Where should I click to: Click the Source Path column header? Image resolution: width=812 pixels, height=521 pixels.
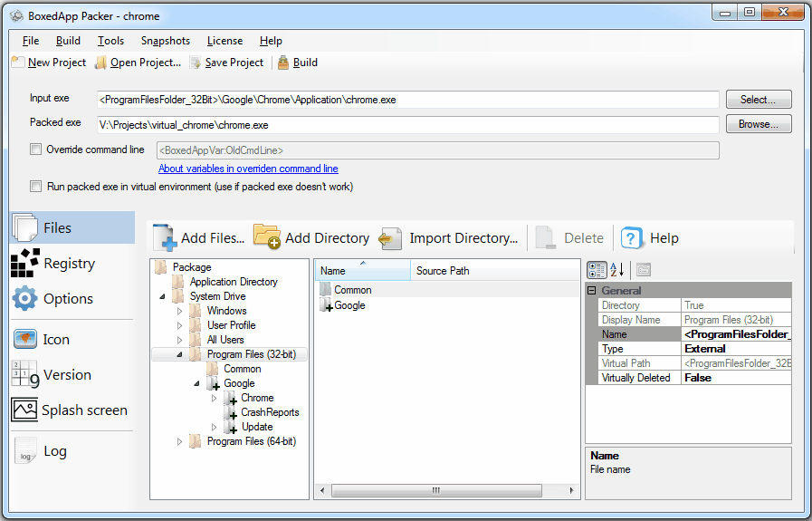(x=494, y=271)
